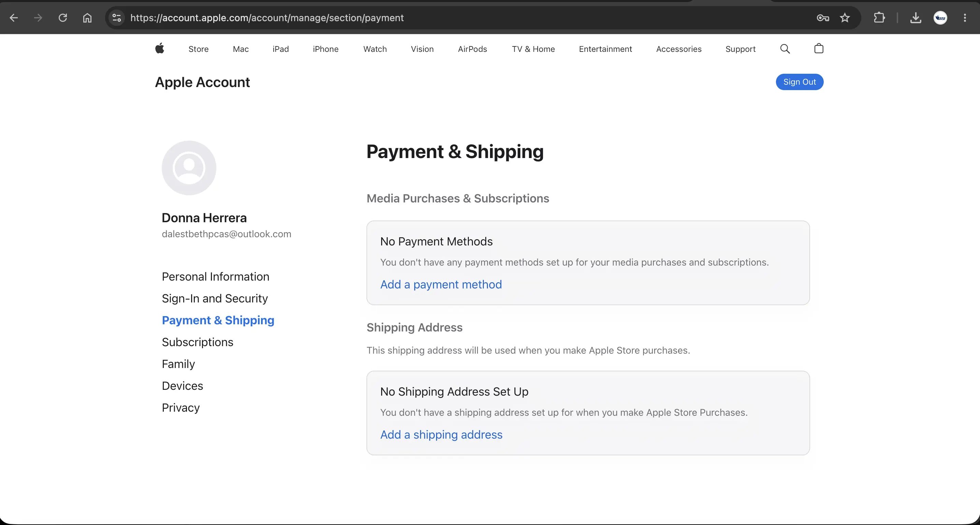
Task: Click the Donna Herrera name text
Action: point(204,218)
